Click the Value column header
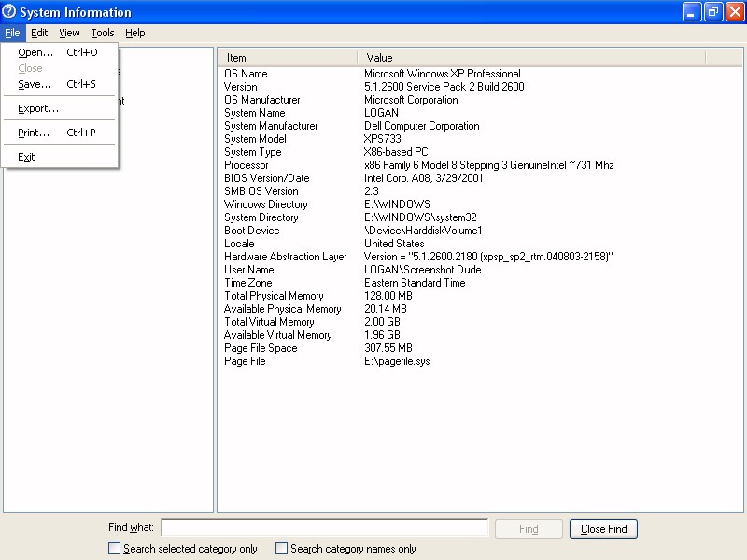The width and height of the screenshot is (747, 560). (x=531, y=58)
